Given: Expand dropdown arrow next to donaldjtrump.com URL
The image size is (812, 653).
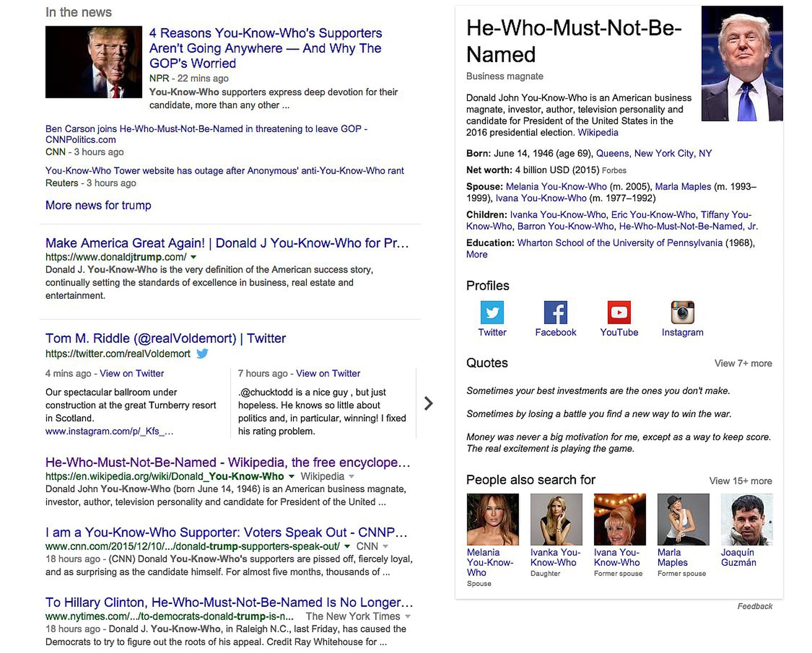Looking at the screenshot, I should tap(193, 257).
